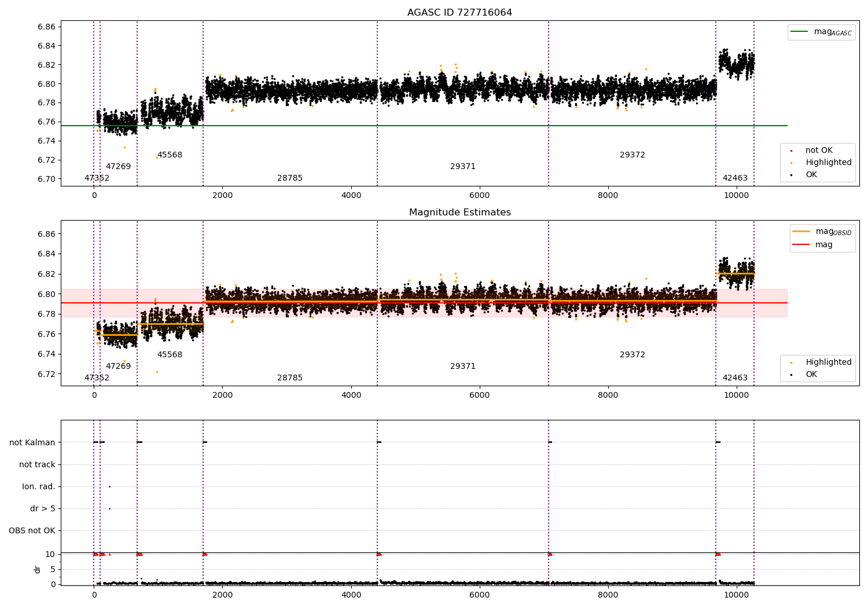Click the 'dr > 5' axis label
Screen dimensions: 868x608
click(x=43, y=508)
